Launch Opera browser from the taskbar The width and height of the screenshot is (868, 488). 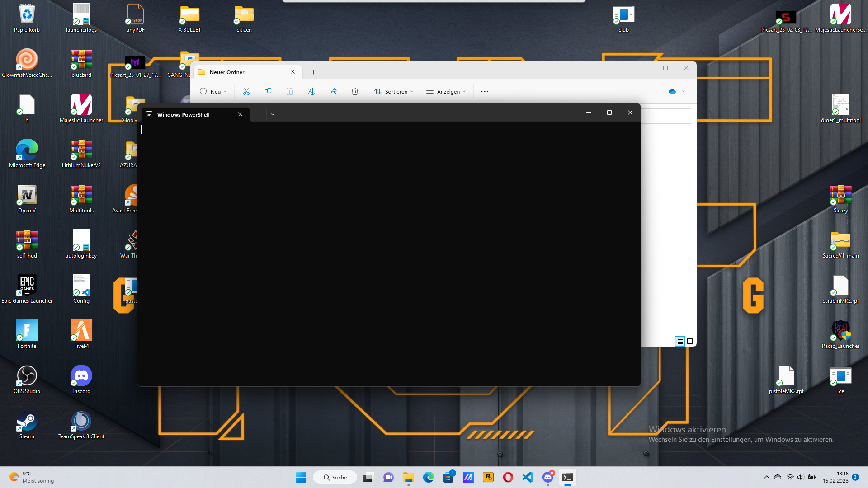coord(508,477)
